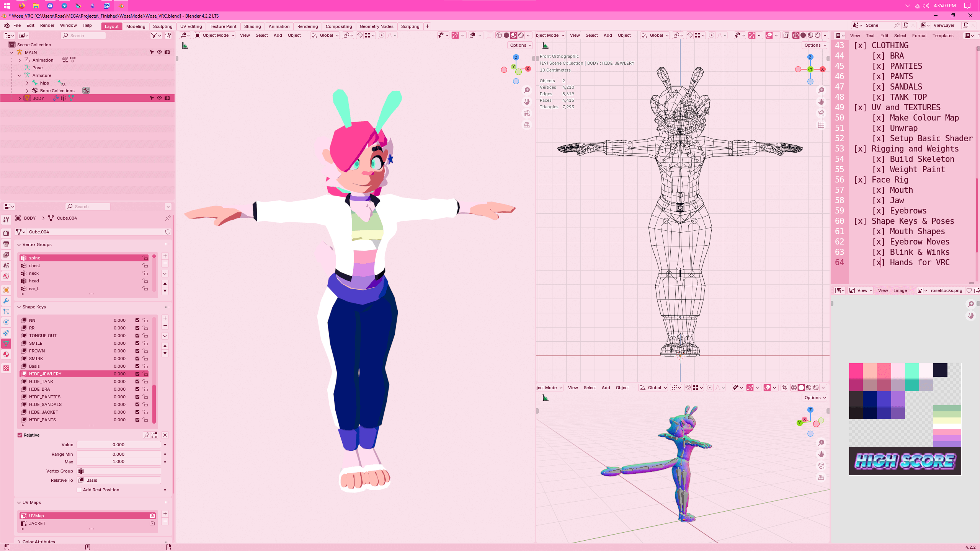Open Options dropdown in main viewport
This screenshot has height=551, width=980.
click(521, 45)
